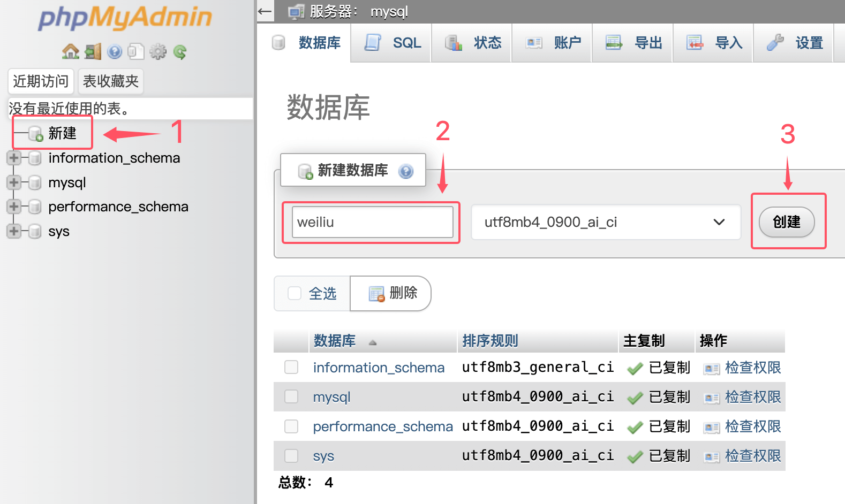Select performance_schema in navigation tree
This screenshot has height=504, width=845.
(118, 207)
